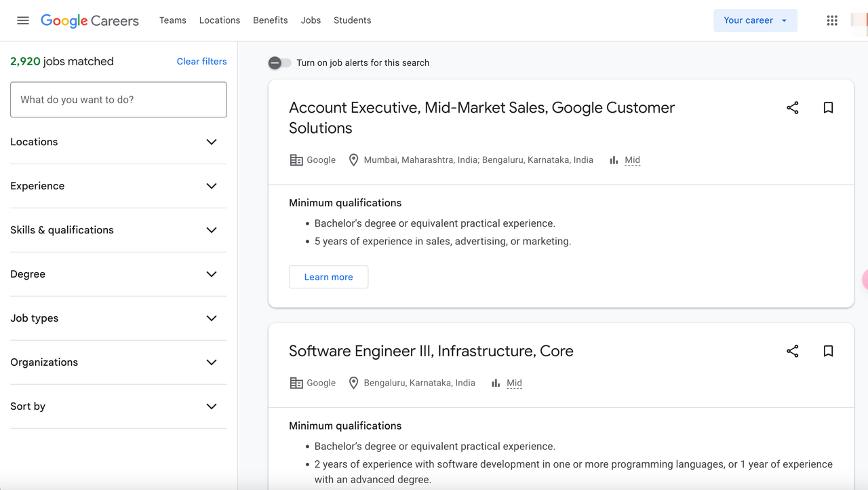Open the Your career dropdown

(x=755, y=20)
